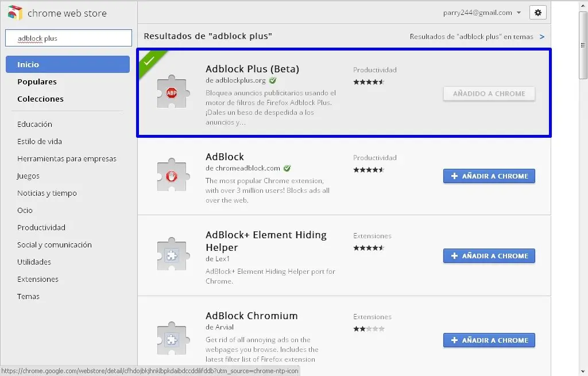
Task: Open the Adblock Plus (Beta) title
Action: coord(253,69)
